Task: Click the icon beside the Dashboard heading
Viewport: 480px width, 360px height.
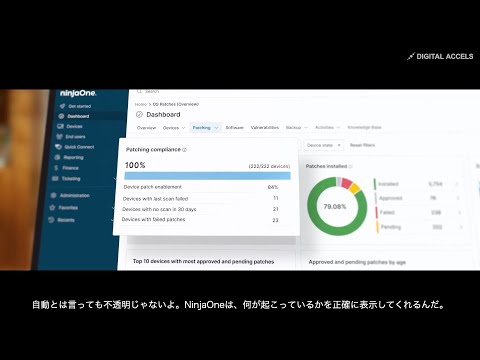Action: coord(139,115)
